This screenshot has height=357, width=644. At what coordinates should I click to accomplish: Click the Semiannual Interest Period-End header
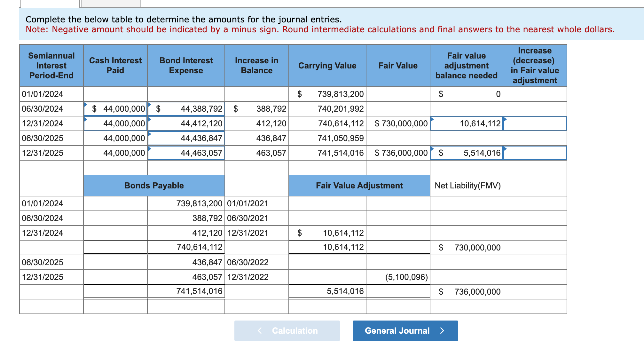pos(51,66)
